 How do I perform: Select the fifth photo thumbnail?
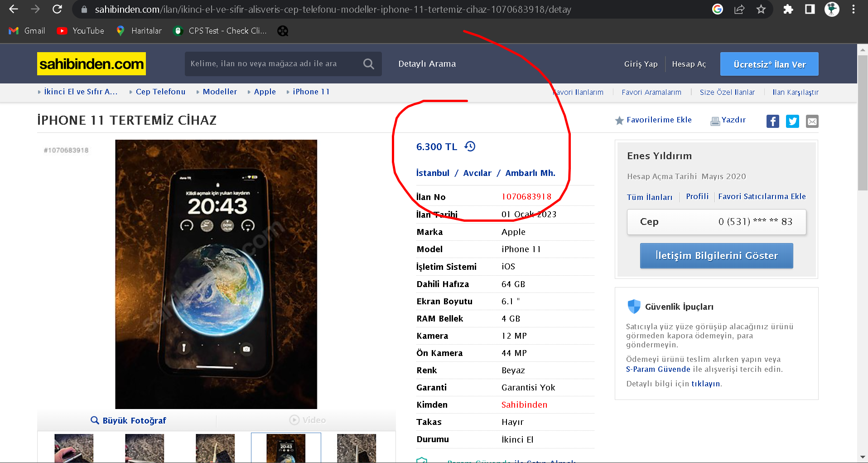(357, 448)
